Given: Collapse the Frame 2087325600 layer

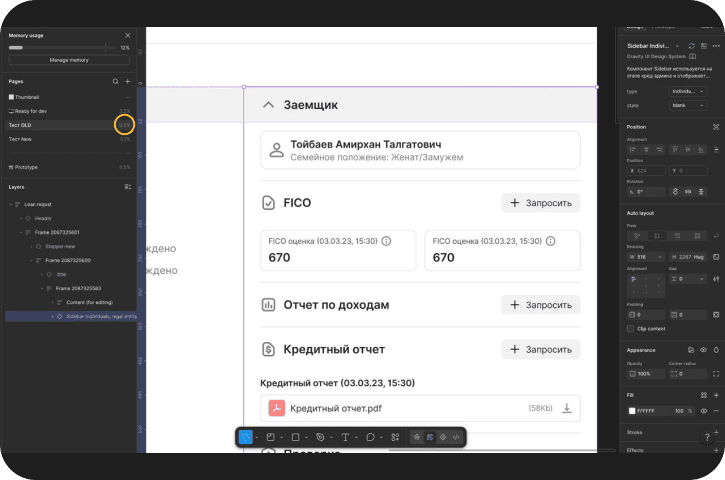Looking at the screenshot, I should pos(32,260).
